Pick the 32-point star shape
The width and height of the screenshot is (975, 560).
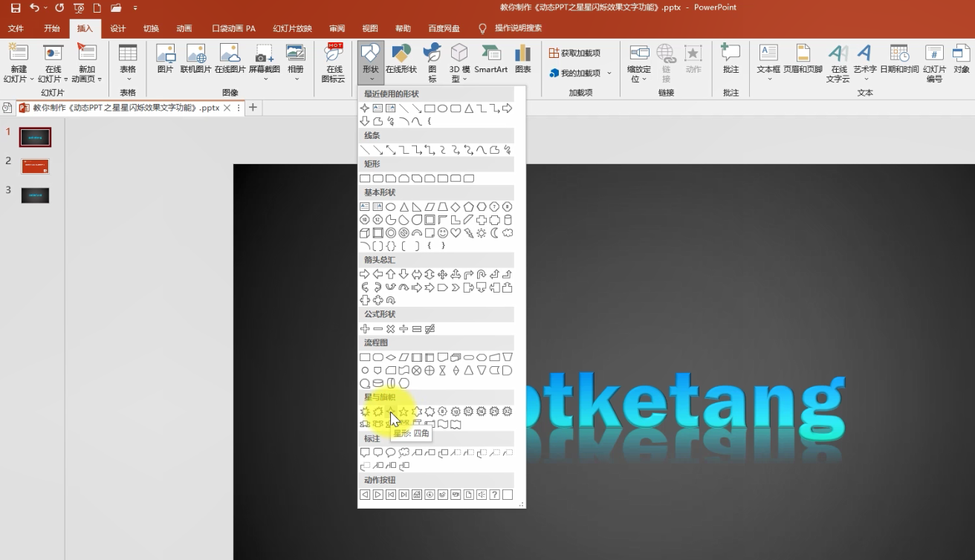tap(508, 411)
